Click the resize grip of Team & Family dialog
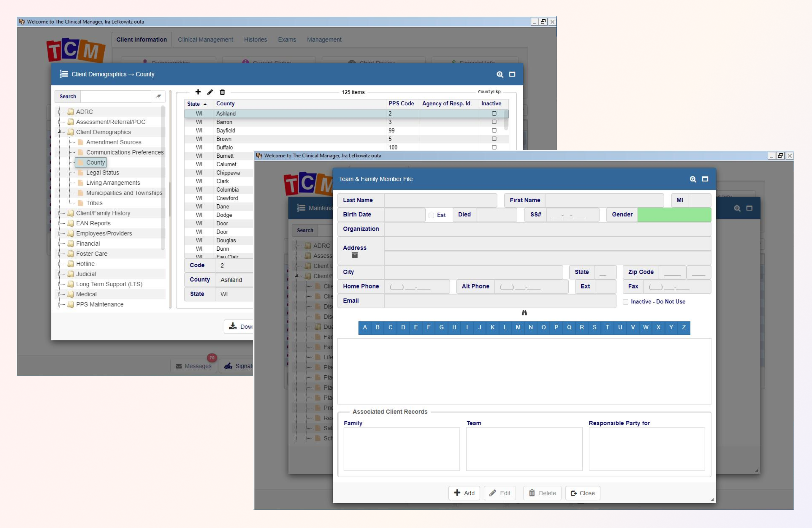This screenshot has height=528, width=812. 712,499
